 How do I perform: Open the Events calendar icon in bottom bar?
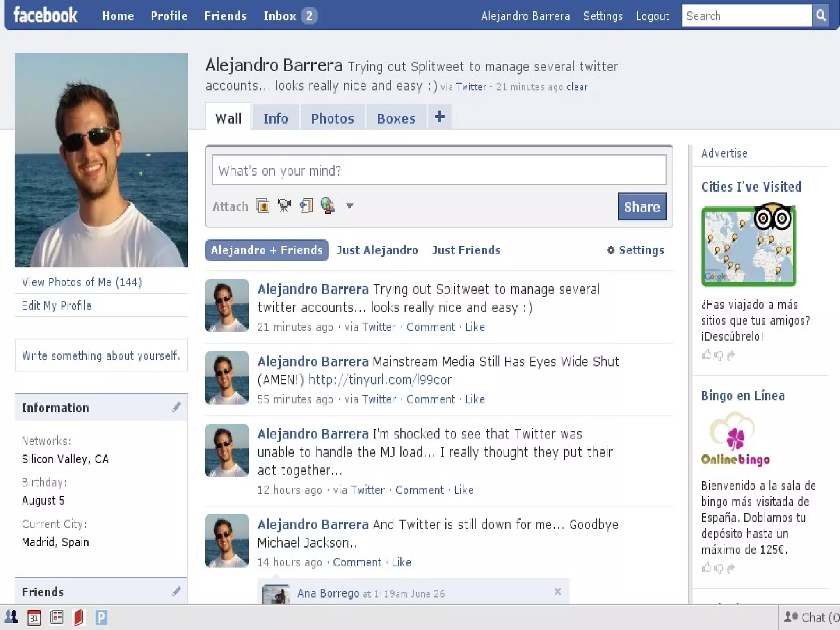[34, 617]
